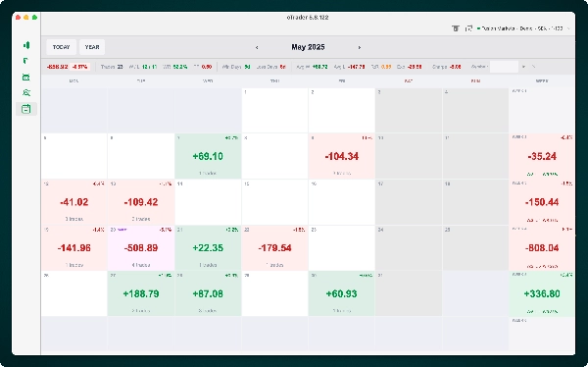The image size is (588, 367).
Task: Click the Avg L -147.78 stat
Action: 349,67
